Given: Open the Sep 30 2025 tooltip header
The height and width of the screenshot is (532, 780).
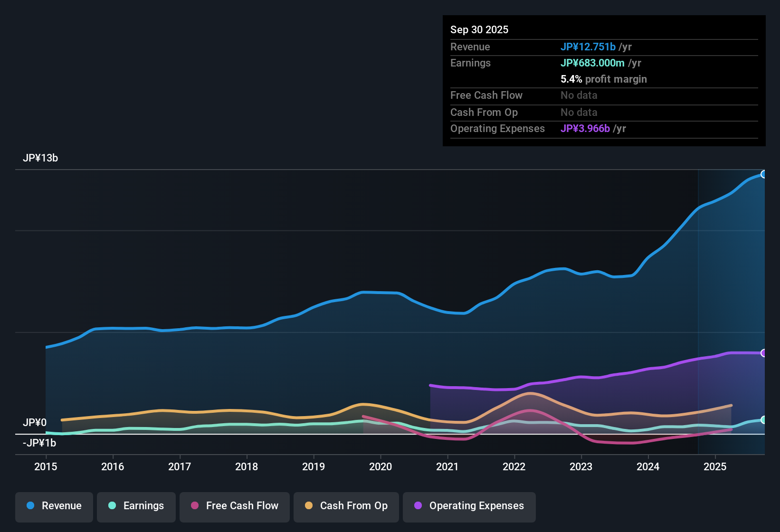Looking at the screenshot, I should click(x=479, y=29).
